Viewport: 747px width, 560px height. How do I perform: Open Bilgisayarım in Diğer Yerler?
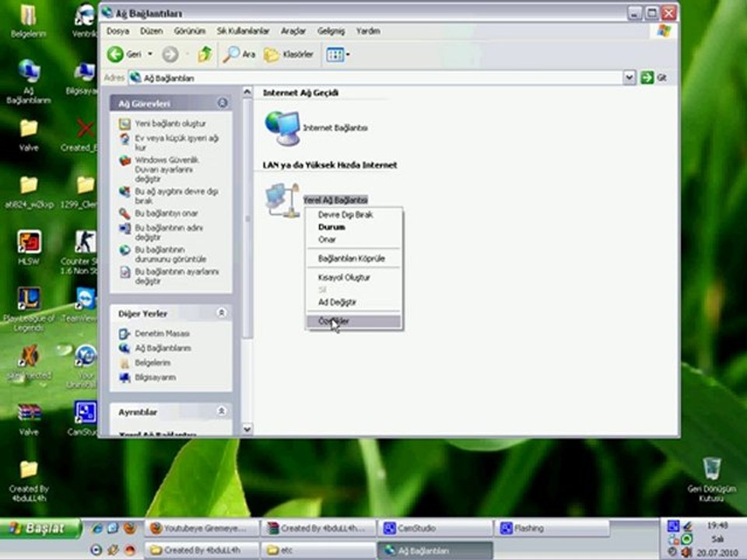(x=156, y=378)
